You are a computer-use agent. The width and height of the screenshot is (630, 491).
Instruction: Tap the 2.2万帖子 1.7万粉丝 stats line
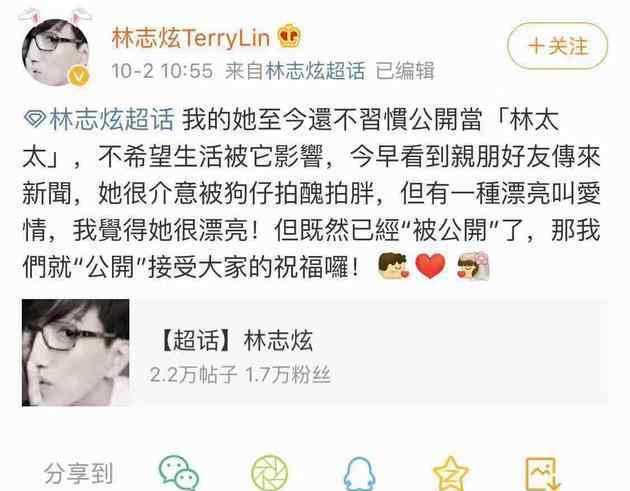(x=240, y=374)
